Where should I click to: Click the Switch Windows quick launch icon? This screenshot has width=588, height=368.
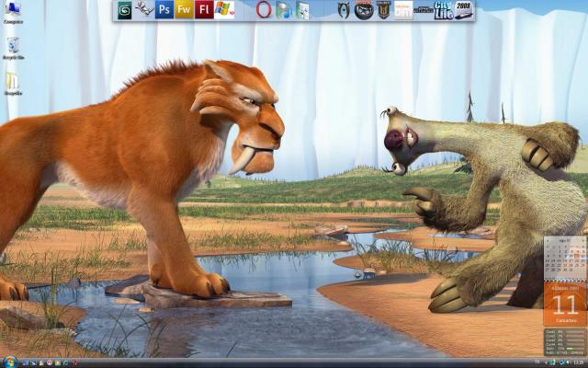click(34, 363)
